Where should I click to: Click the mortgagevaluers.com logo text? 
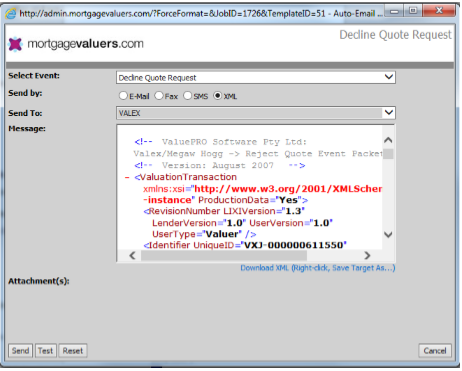tap(85, 44)
